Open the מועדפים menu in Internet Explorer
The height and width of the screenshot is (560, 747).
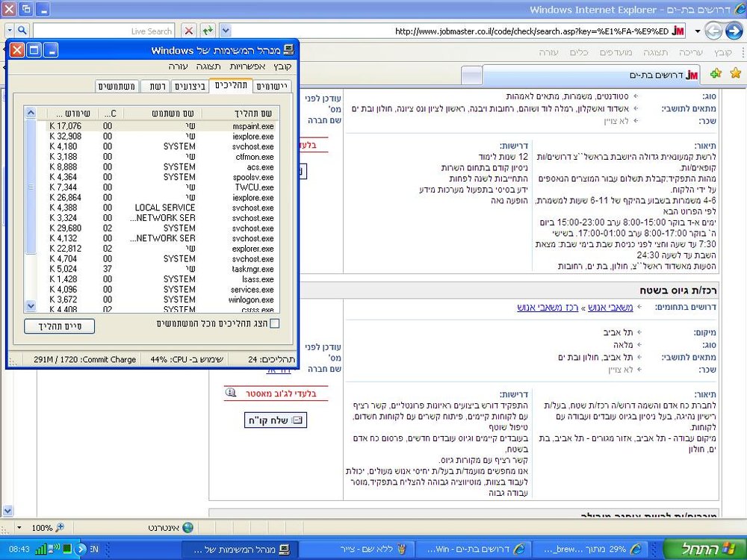click(616, 52)
